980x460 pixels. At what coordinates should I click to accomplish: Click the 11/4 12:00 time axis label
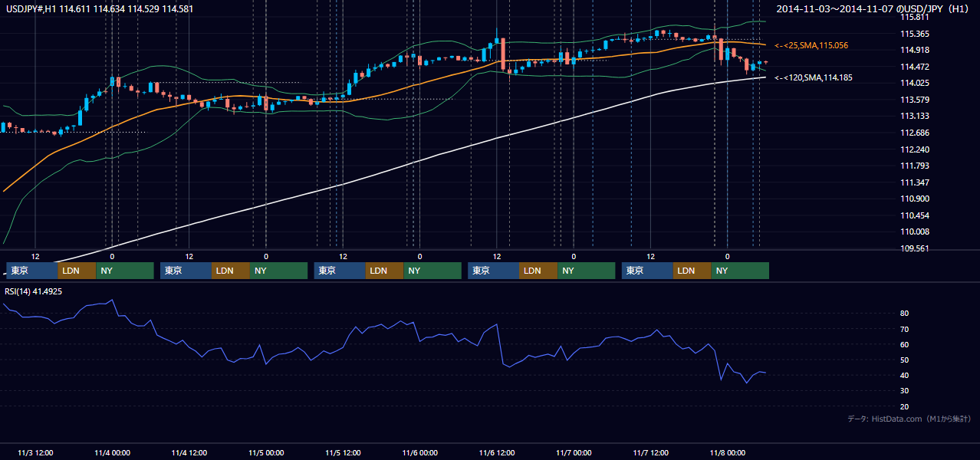click(189, 452)
